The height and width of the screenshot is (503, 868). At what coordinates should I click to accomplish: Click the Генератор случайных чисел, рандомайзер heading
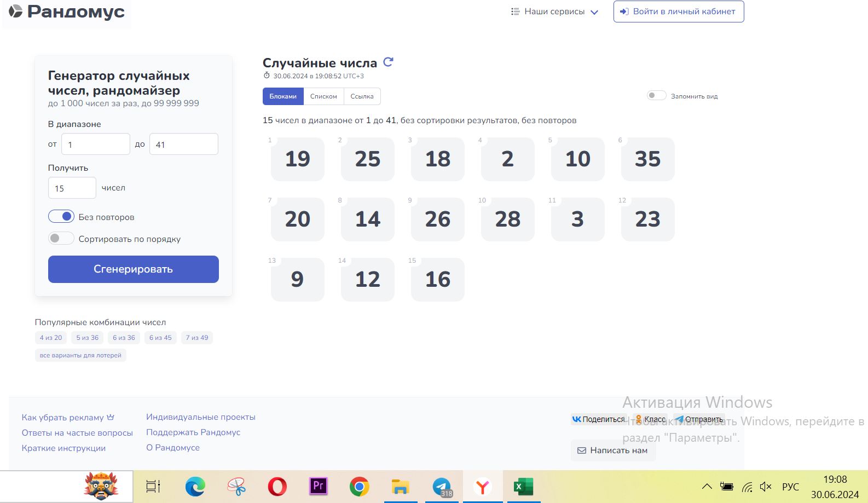[x=119, y=83]
